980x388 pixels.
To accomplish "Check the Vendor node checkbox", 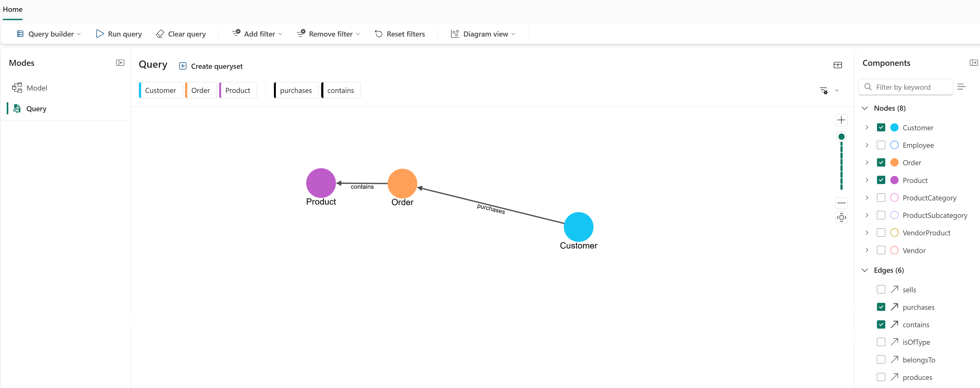I will (x=881, y=250).
